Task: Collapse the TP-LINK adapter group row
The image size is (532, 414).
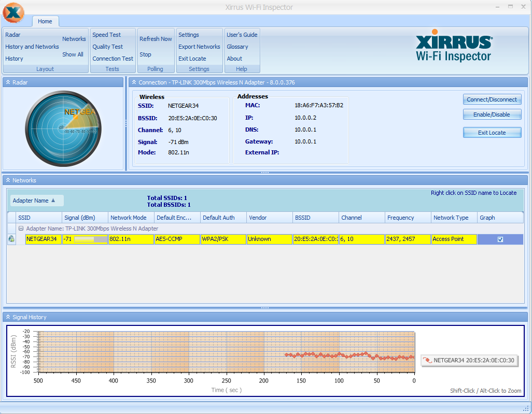Action: [x=21, y=229]
